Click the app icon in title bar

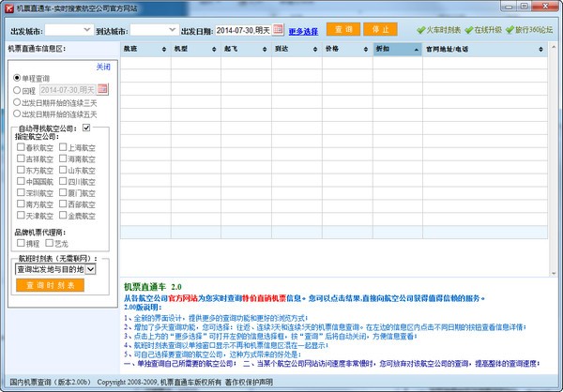click(x=8, y=8)
